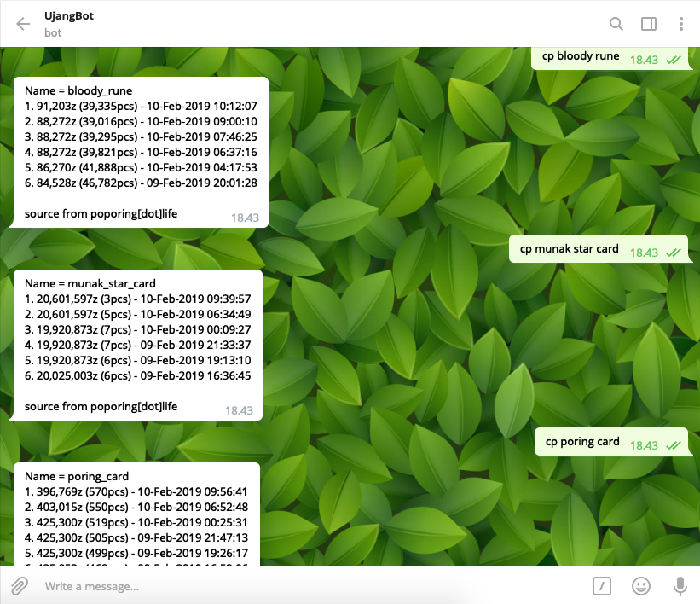Toggle the right side panel icon

(649, 24)
